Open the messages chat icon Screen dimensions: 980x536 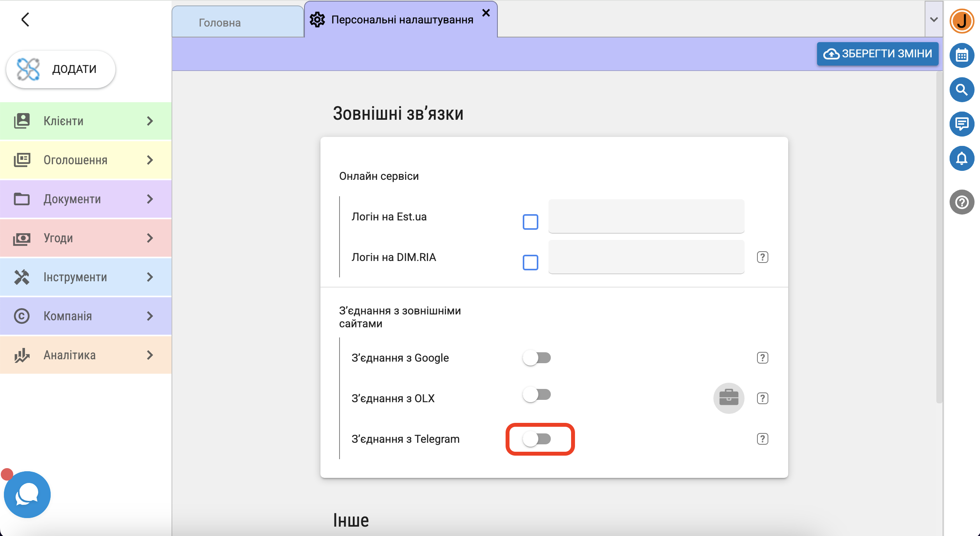[962, 124]
